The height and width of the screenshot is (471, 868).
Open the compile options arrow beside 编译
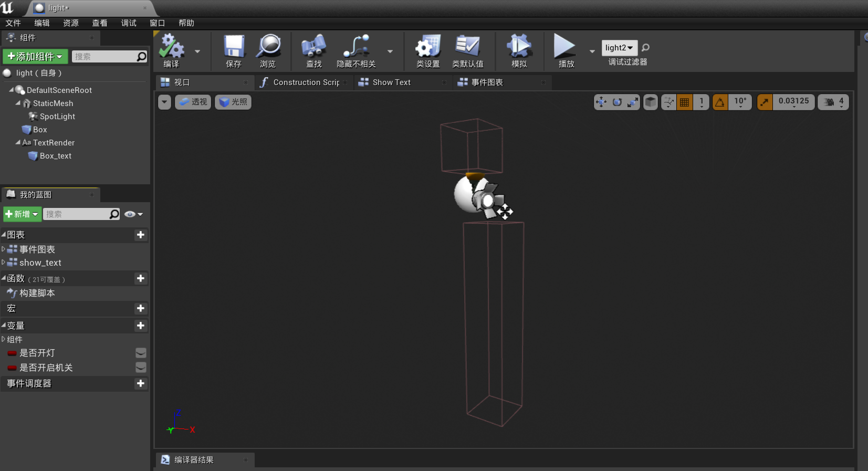pos(197,51)
